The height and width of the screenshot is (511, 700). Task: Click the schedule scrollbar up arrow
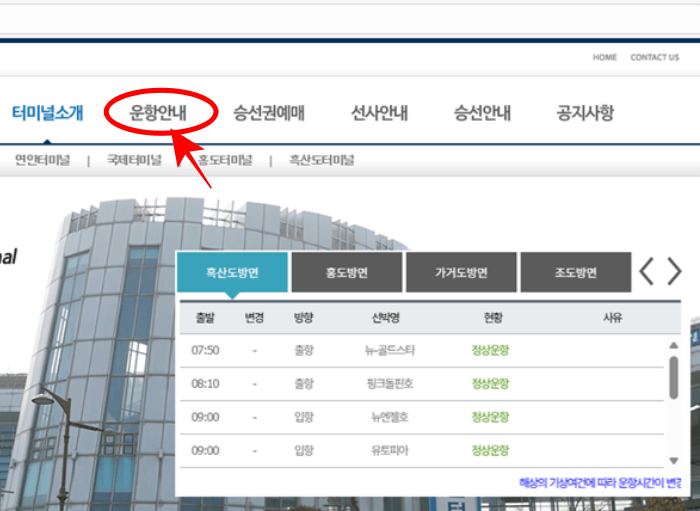click(674, 345)
